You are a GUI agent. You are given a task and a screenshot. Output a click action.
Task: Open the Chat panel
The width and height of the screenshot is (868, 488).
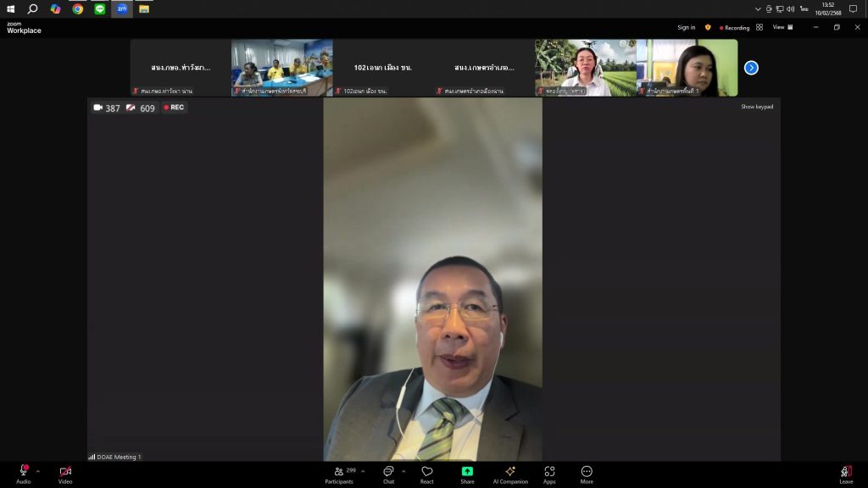click(388, 473)
